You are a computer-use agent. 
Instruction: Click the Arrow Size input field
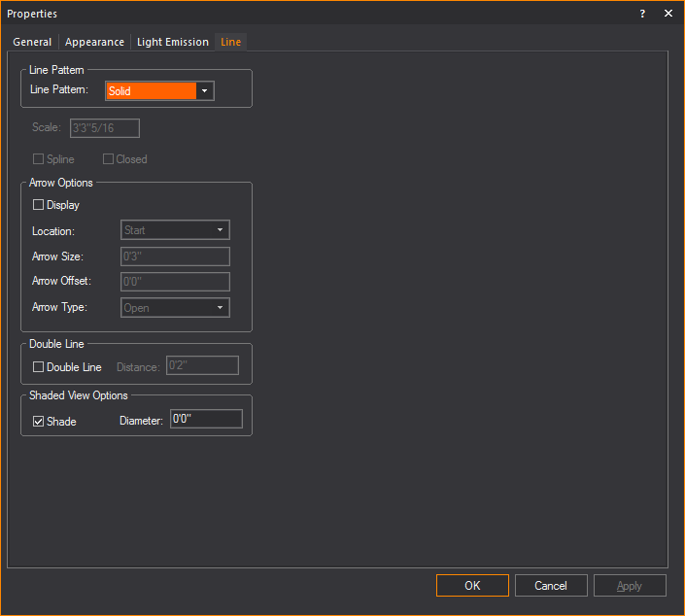pos(175,257)
